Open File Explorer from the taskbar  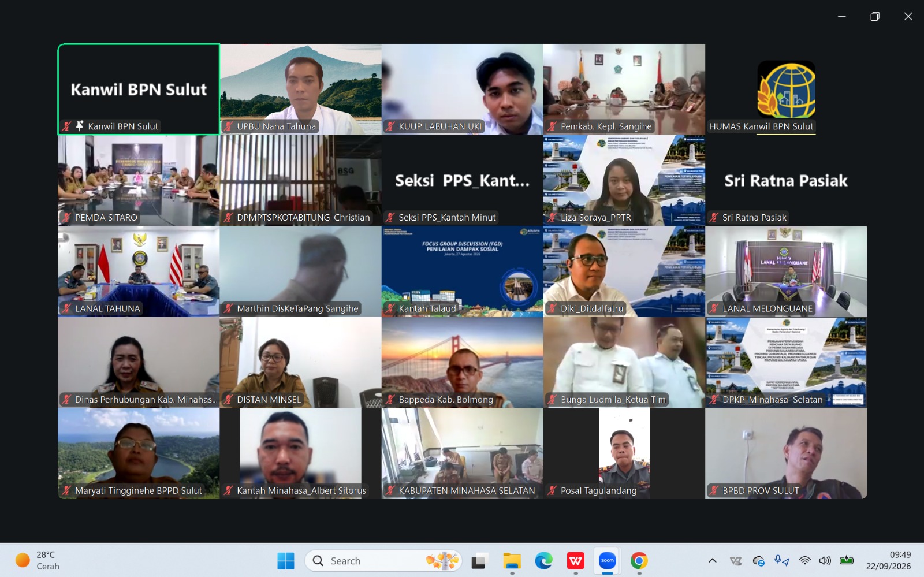pos(512,561)
